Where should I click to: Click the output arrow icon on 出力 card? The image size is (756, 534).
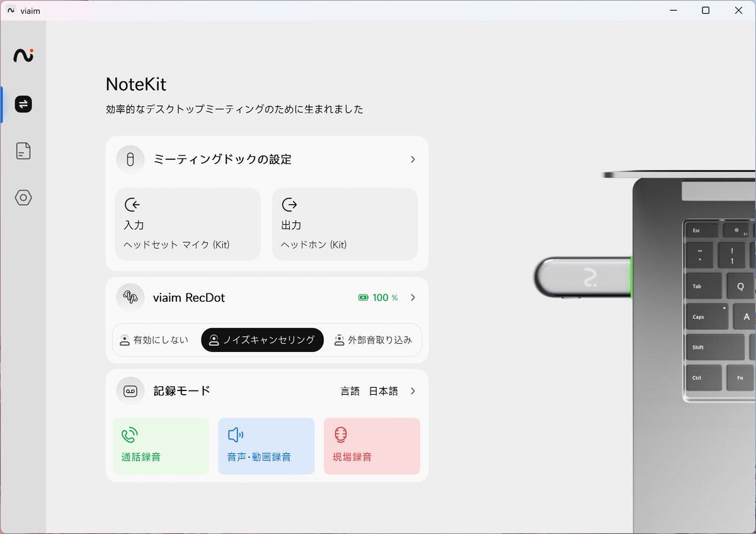[x=289, y=205]
